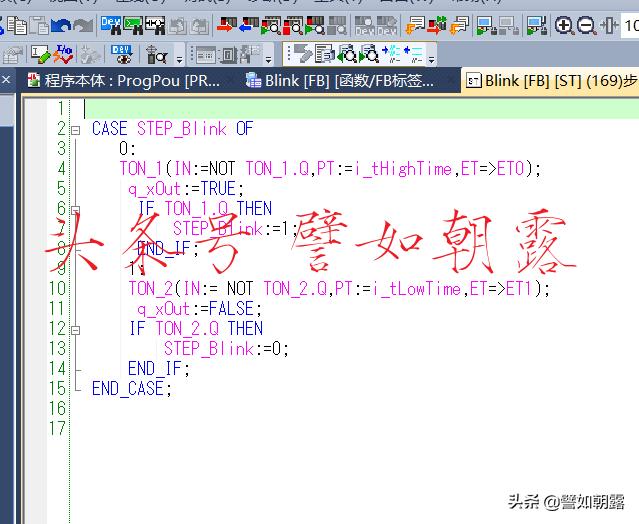The image size is (639, 524).
Task: Click the Copy toolbar icon
Action: click(x=18, y=25)
